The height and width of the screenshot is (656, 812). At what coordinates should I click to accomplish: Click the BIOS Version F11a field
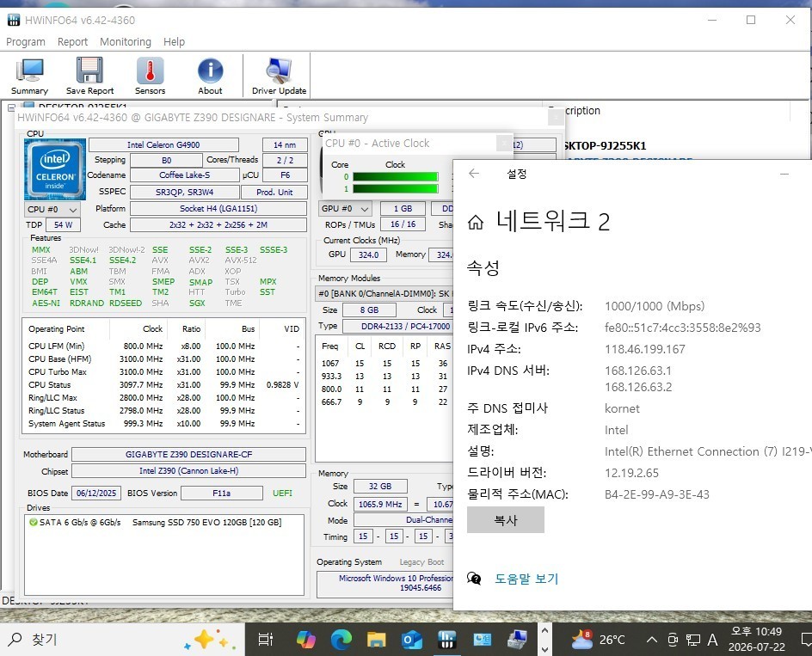(222, 494)
